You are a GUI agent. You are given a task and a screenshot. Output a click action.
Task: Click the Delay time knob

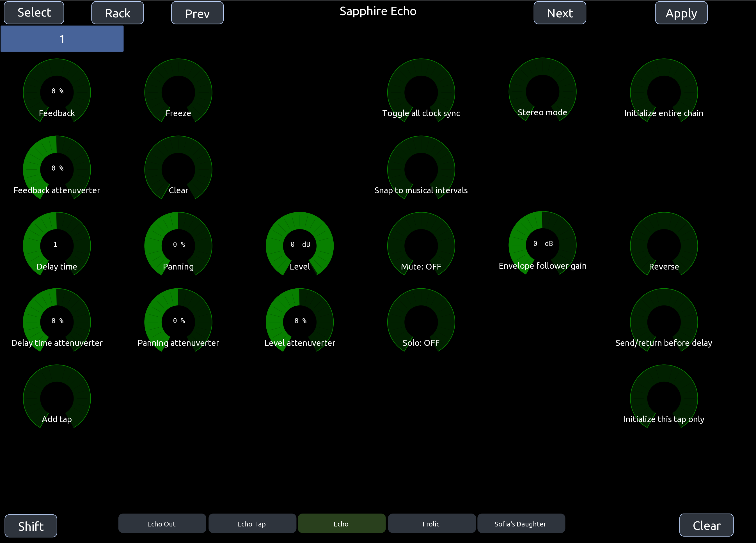tap(57, 245)
